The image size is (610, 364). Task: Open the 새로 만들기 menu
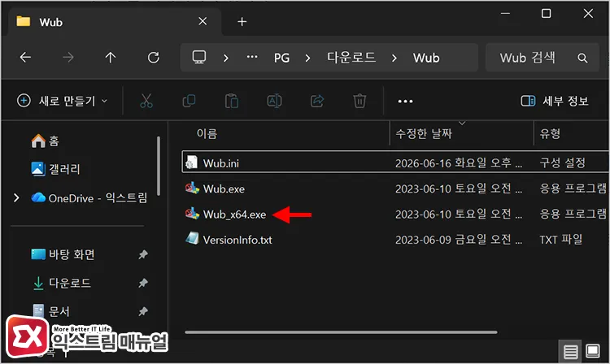(63, 101)
